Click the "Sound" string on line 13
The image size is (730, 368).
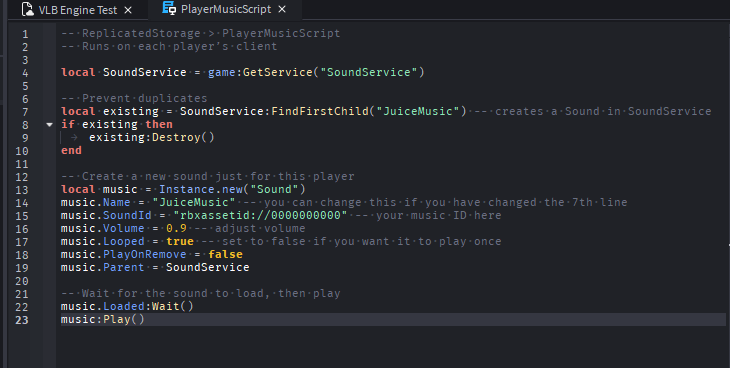[x=274, y=190]
